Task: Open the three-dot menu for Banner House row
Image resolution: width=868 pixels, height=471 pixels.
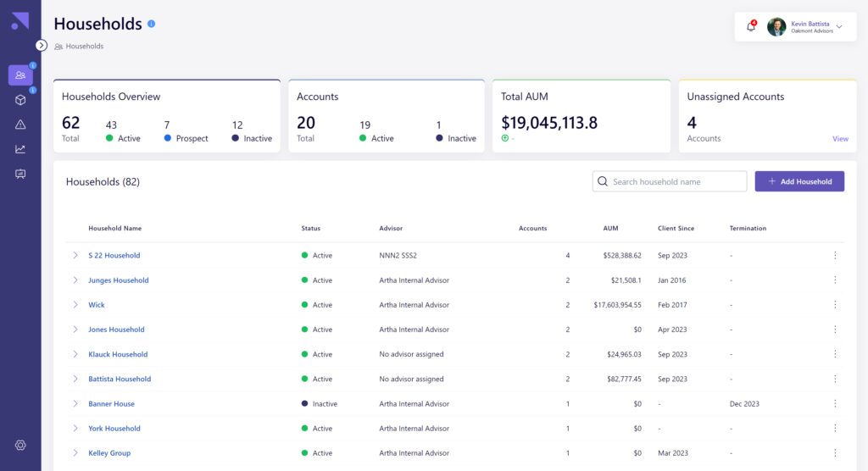Action: (x=835, y=404)
